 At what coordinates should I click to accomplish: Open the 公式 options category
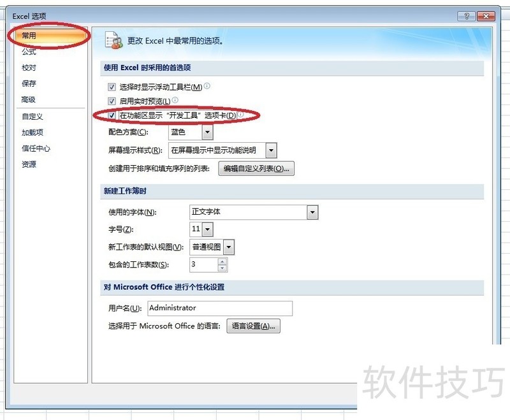[29, 52]
